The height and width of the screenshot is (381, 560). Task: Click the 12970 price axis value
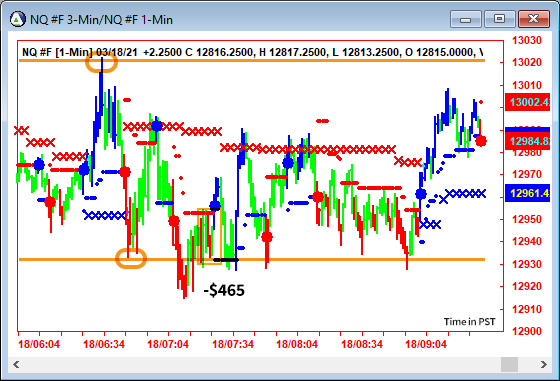pyautogui.click(x=527, y=174)
